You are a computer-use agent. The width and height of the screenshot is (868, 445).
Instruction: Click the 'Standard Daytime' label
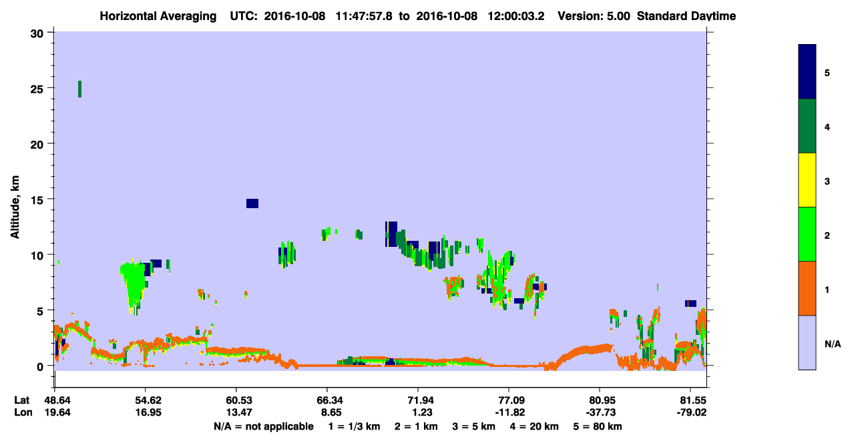(x=686, y=16)
